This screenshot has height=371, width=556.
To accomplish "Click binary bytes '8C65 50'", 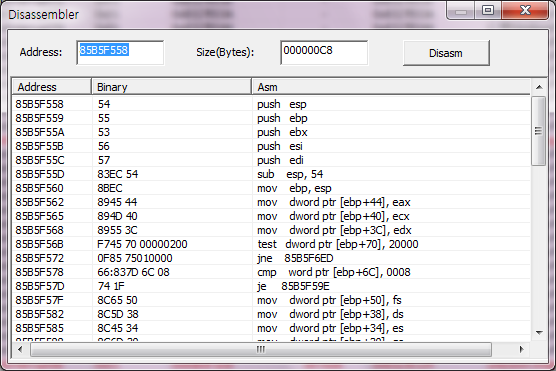I will pyautogui.click(x=117, y=300).
